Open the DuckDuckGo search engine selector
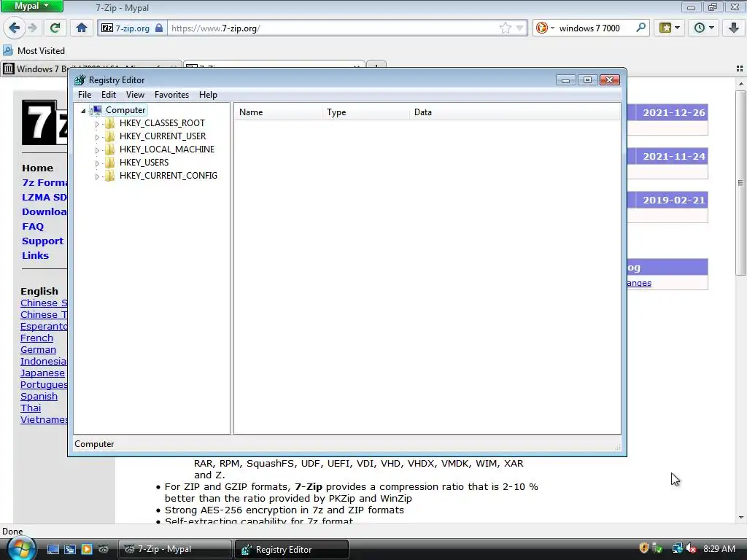The height and width of the screenshot is (560, 747). [544, 28]
